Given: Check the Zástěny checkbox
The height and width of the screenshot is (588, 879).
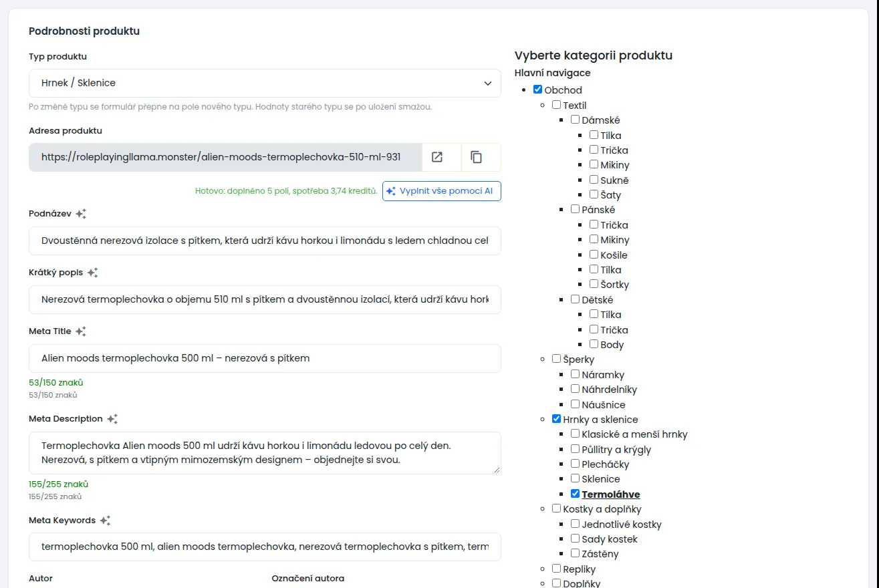Looking at the screenshot, I should point(575,553).
